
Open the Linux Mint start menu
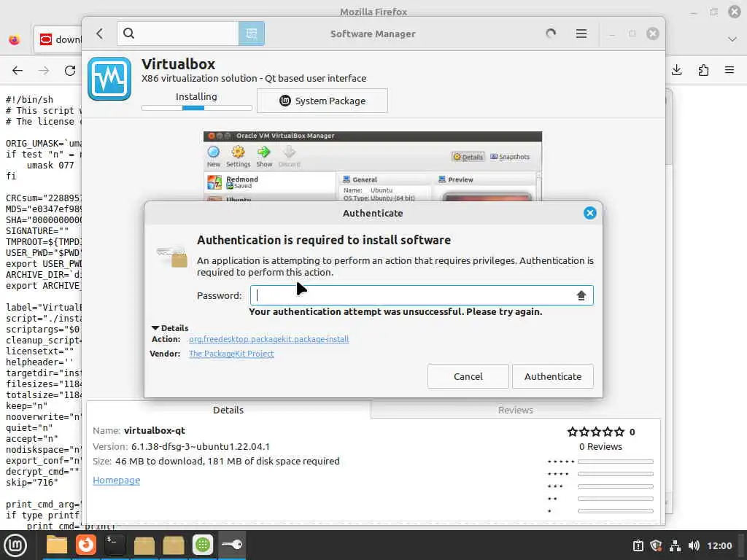click(15, 545)
